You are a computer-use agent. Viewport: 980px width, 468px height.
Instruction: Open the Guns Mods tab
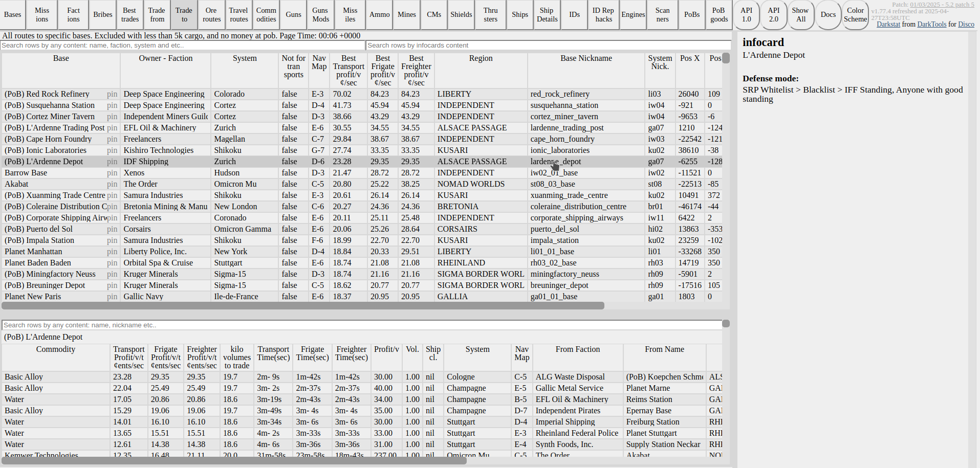point(321,15)
